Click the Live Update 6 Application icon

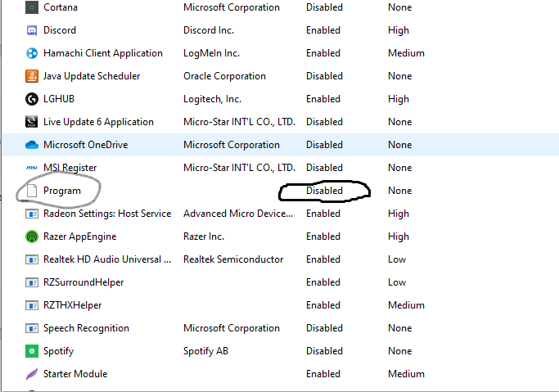coord(32,122)
